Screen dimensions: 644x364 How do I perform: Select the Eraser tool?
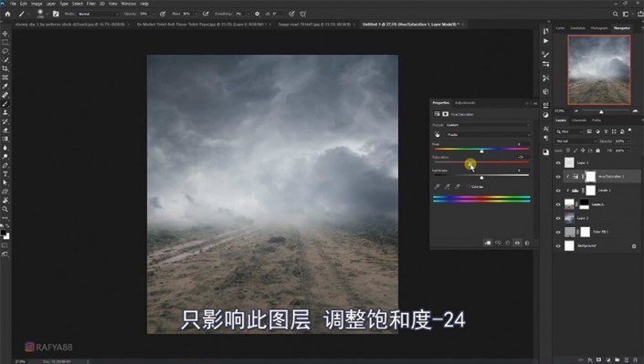click(5, 130)
